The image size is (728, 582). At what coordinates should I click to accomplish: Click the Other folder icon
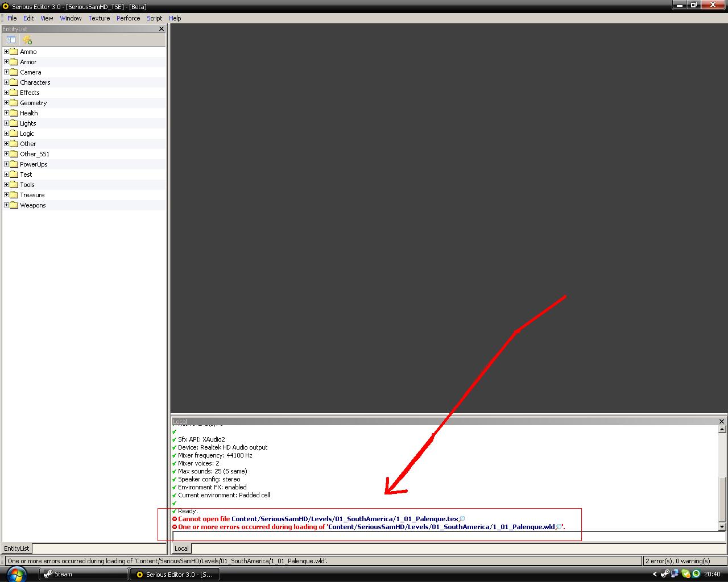tap(14, 144)
